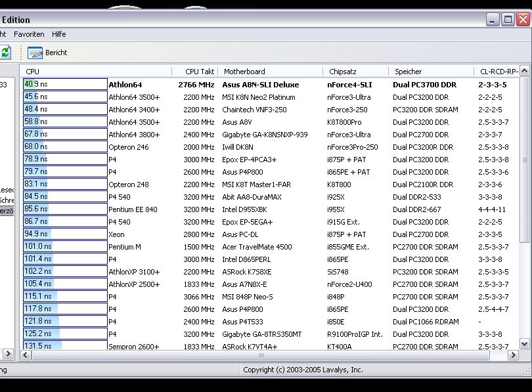Click the green refresh icon in toolbar
This screenshot has width=532, height=392.
(6, 53)
